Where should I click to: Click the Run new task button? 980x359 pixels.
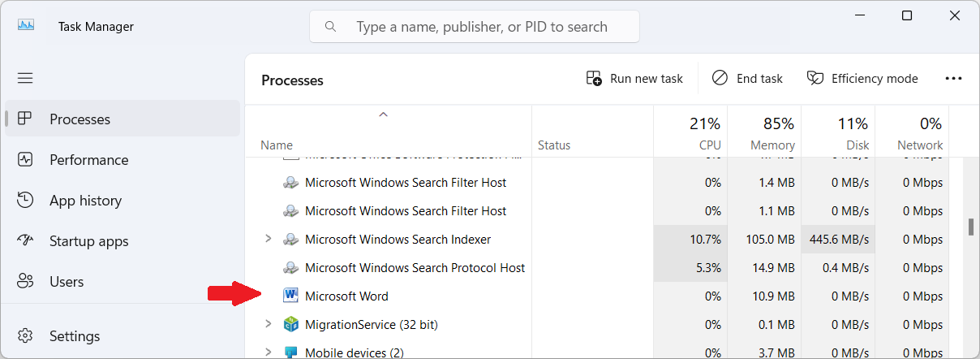634,78
